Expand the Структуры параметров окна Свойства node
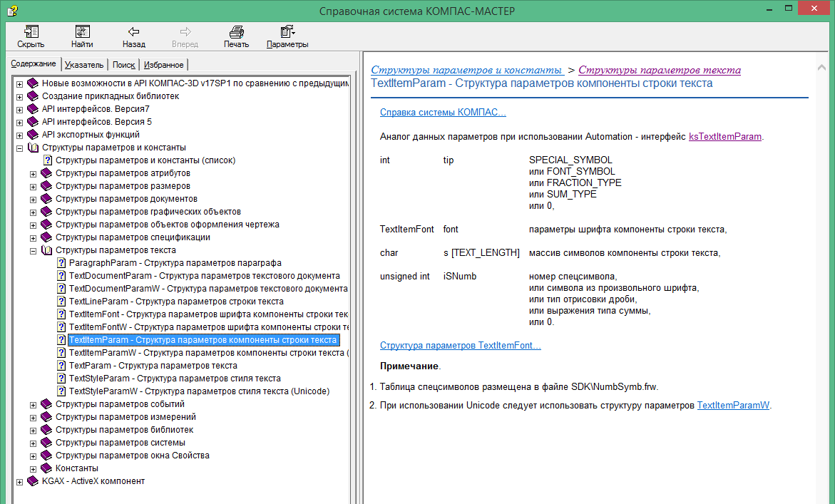This screenshot has height=504, width=835. pyautogui.click(x=33, y=456)
